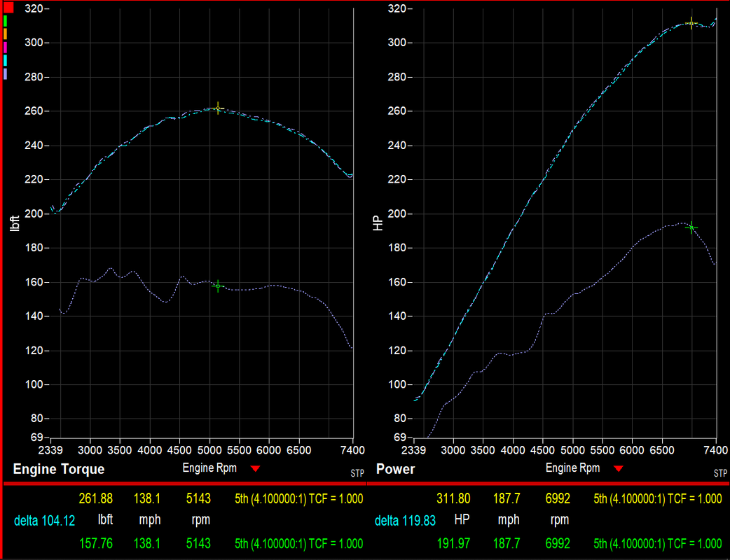The image size is (730, 560).
Task: Select the orange run color bar
Action: point(5,34)
